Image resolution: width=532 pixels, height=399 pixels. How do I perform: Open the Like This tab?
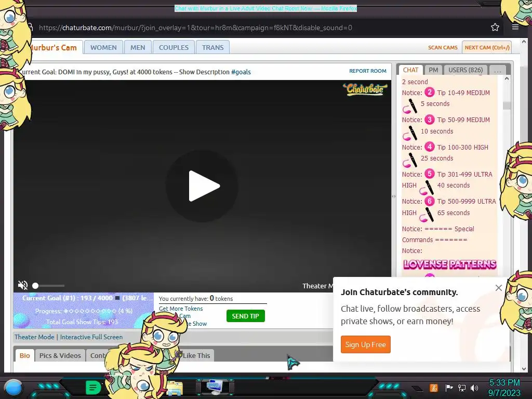point(196,355)
